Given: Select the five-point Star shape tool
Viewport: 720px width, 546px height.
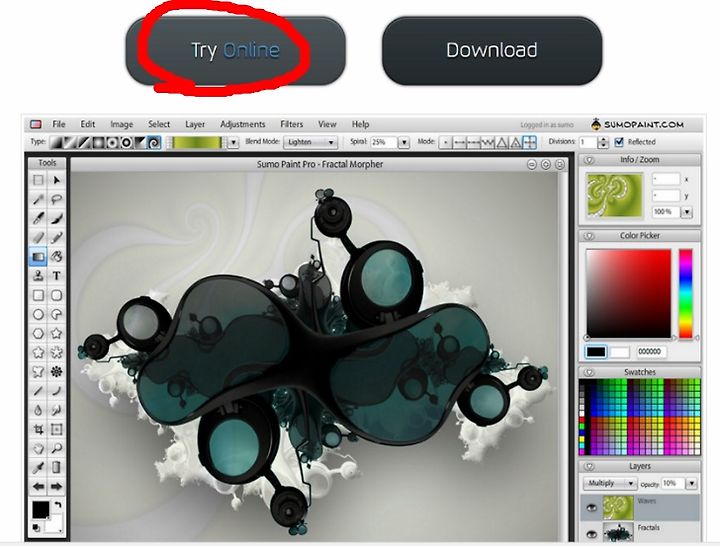Looking at the screenshot, I should (x=56, y=333).
